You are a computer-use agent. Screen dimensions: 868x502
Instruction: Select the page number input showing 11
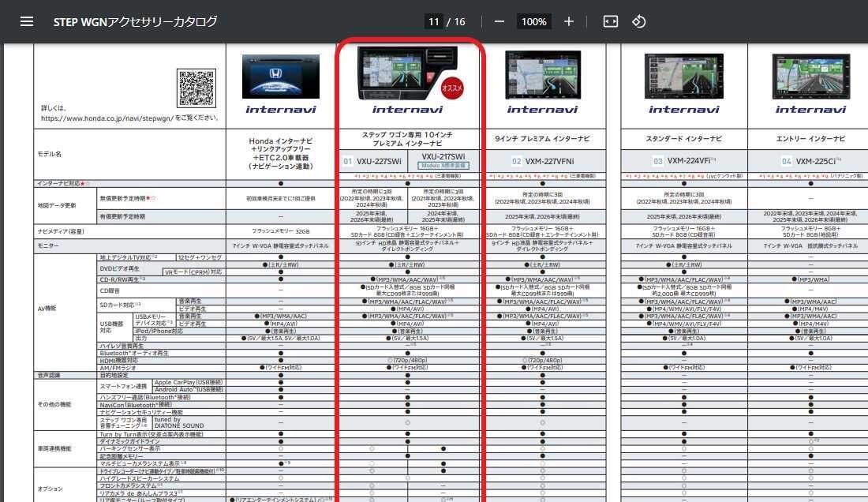pos(433,21)
